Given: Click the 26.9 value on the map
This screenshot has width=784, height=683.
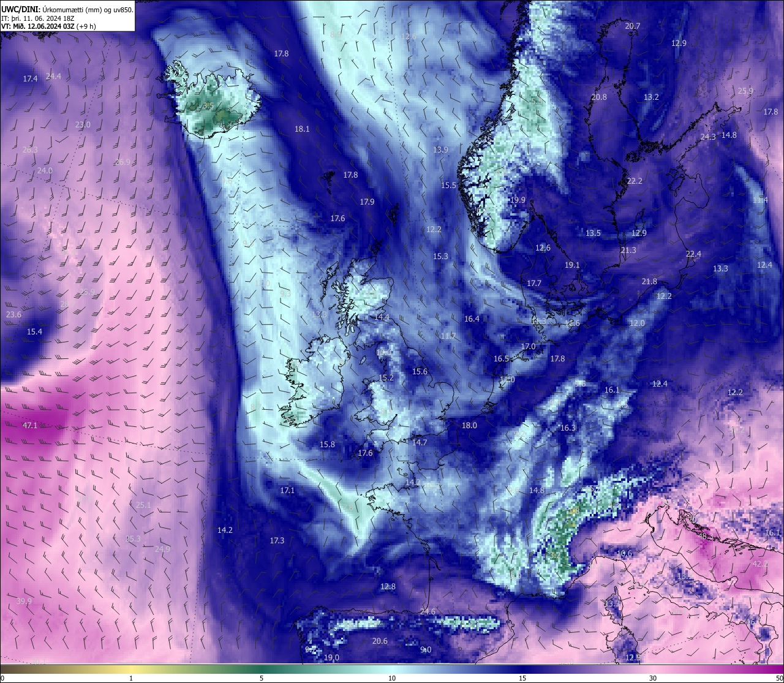Looking at the screenshot, I should (123, 162).
